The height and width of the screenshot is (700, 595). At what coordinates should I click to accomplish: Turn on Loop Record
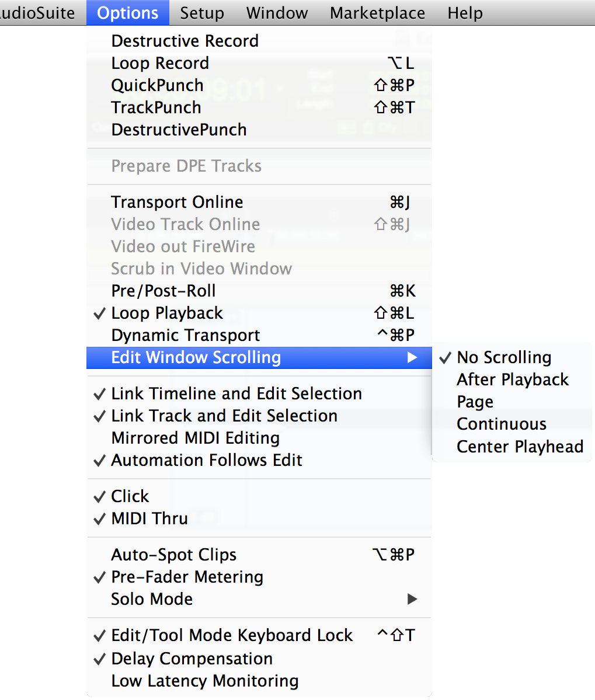click(159, 63)
